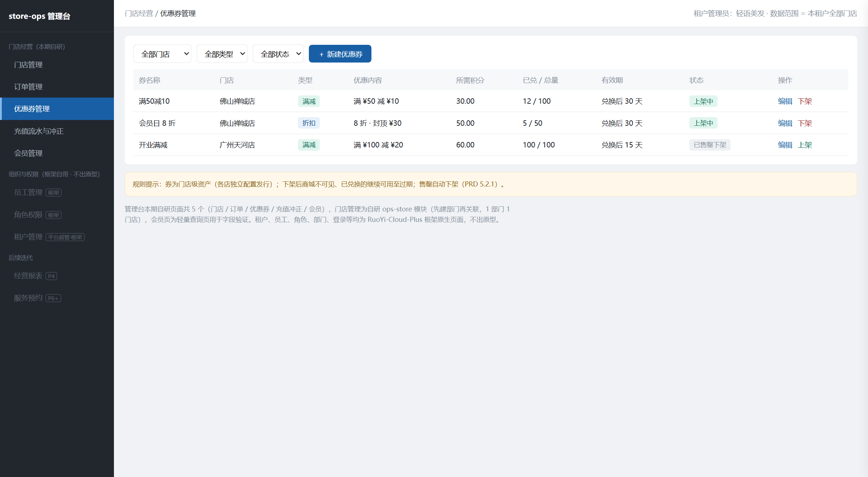Click the 已兑 / 总量 column header
The image size is (868, 477).
540,80
